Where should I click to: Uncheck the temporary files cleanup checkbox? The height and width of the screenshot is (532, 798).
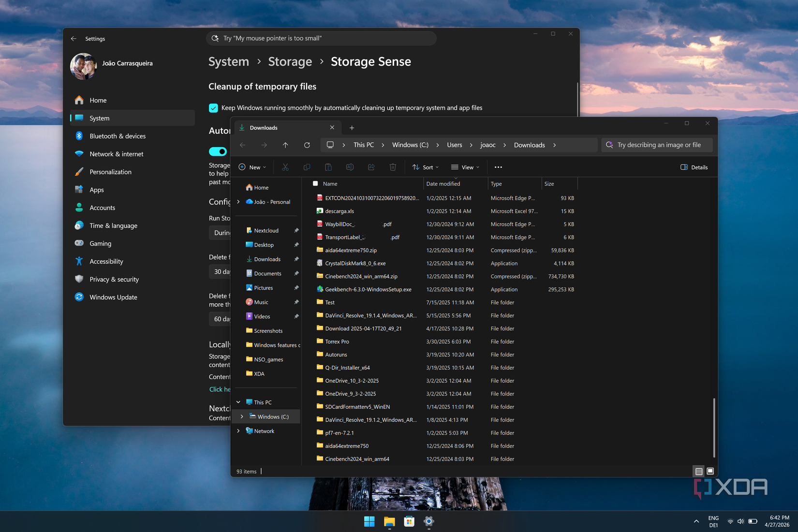coord(213,108)
